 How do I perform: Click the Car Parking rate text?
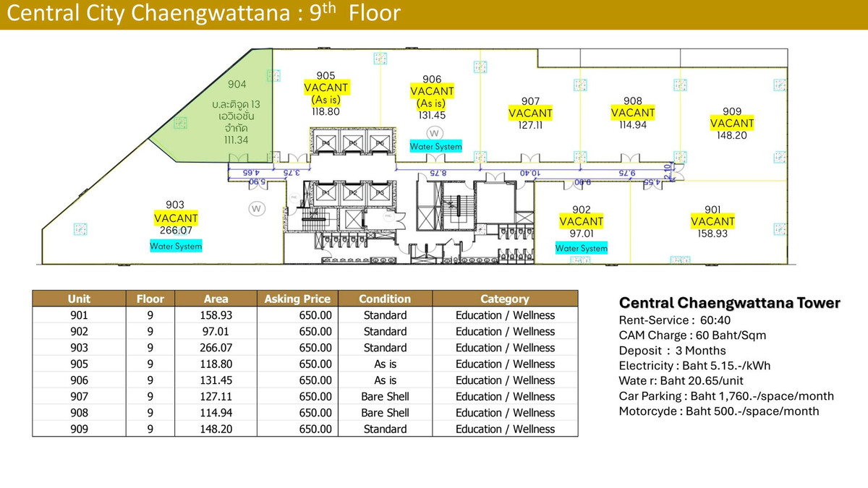[727, 395]
